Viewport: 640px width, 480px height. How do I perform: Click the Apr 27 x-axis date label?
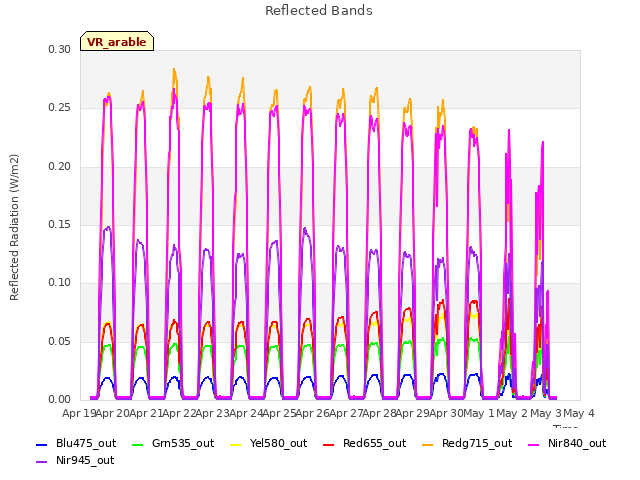tap(347, 413)
